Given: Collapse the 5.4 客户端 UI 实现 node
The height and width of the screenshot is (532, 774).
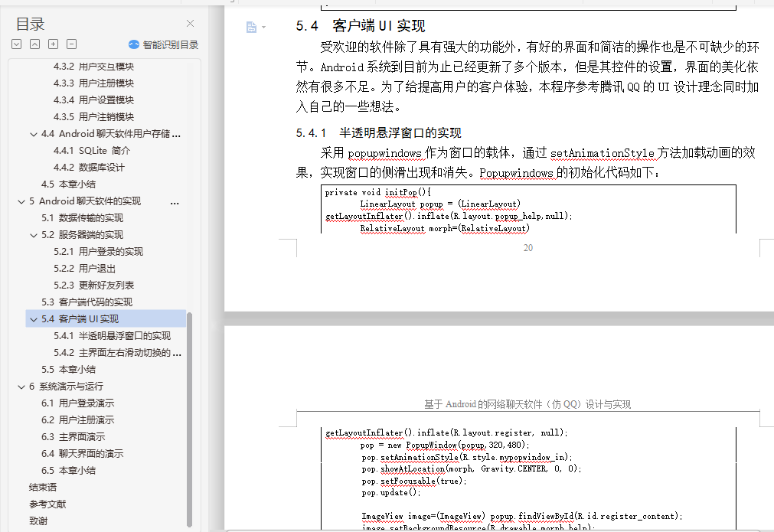Looking at the screenshot, I should (34, 319).
